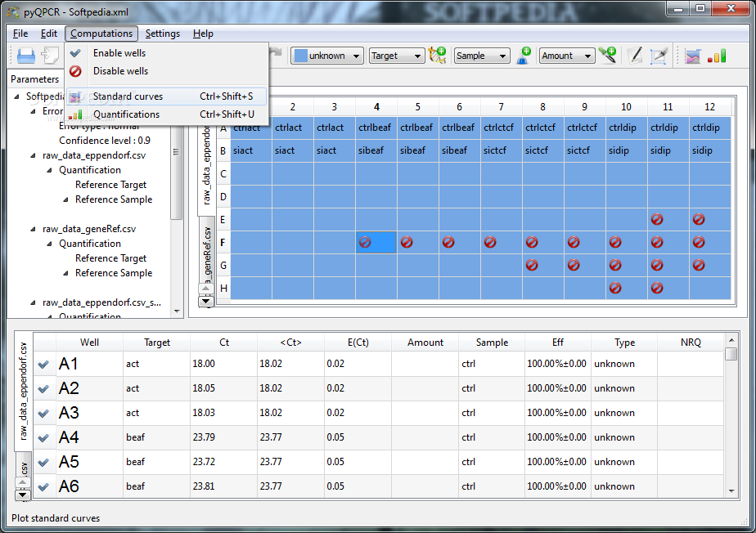This screenshot has width=756, height=533.
Task: Click the blue unknown type color swatch
Action: (x=301, y=56)
